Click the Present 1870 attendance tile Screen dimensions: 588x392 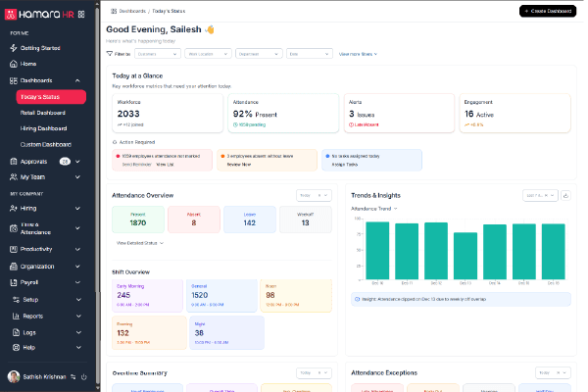(138, 220)
